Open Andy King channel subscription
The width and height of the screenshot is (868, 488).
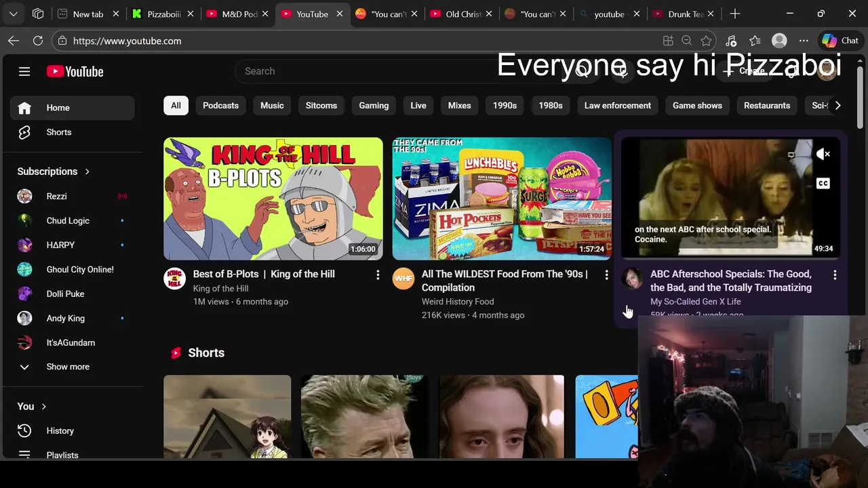(x=72, y=318)
